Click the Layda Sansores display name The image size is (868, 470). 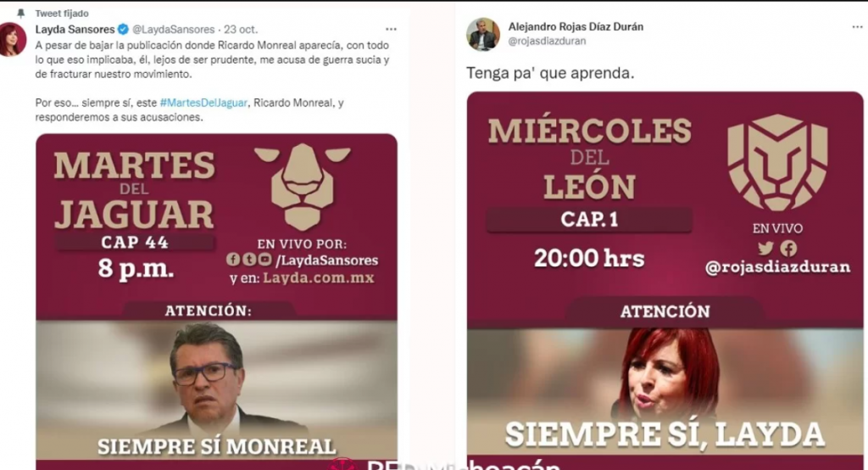[75, 30]
